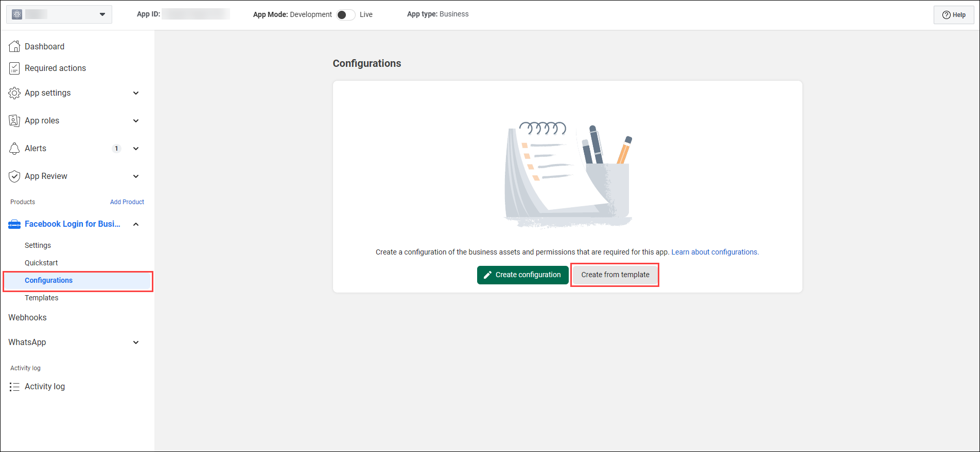This screenshot has width=980, height=452.
Task: Click the Create configuration button
Action: click(x=522, y=275)
